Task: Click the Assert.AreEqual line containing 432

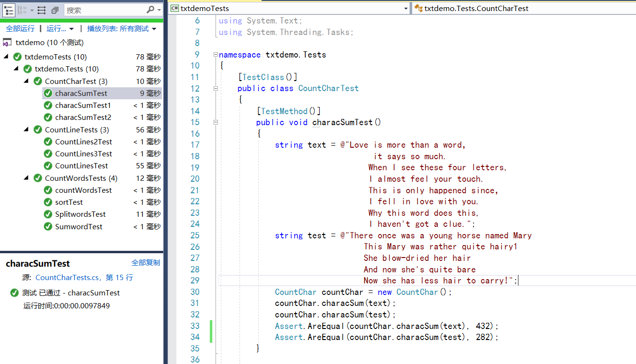Action: (387, 326)
